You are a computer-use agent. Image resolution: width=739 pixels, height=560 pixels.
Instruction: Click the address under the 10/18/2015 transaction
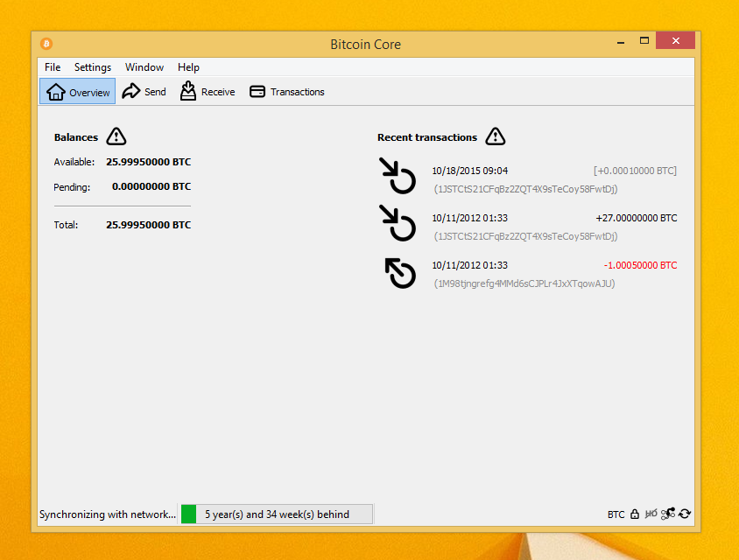click(x=525, y=189)
